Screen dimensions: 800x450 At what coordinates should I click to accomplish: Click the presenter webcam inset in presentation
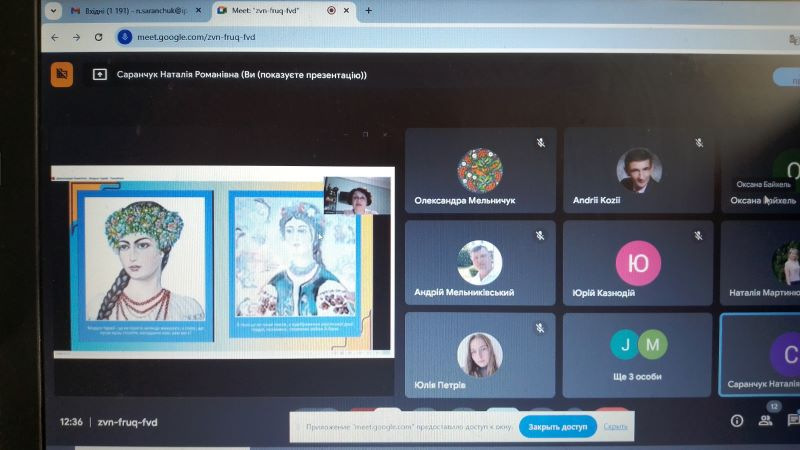357,196
